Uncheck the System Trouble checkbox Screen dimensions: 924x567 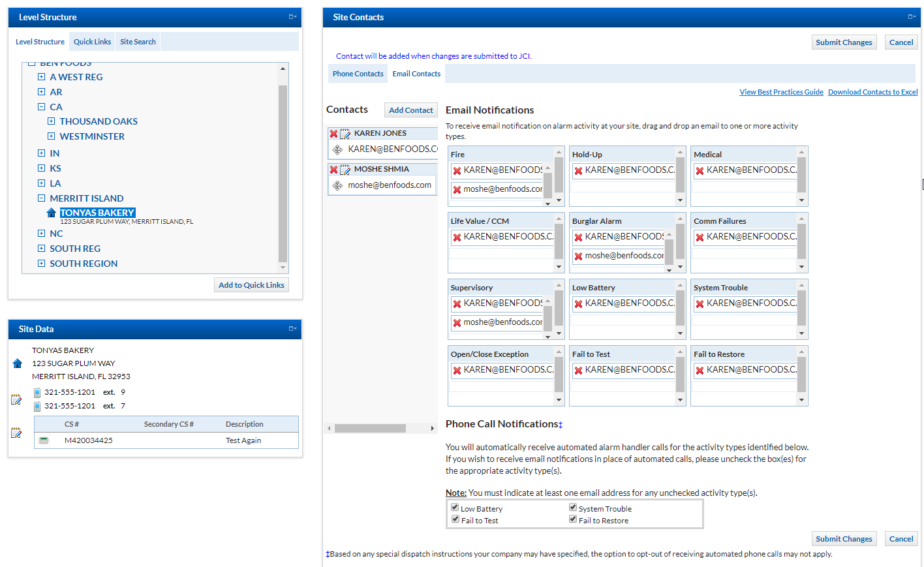coord(572,507)
